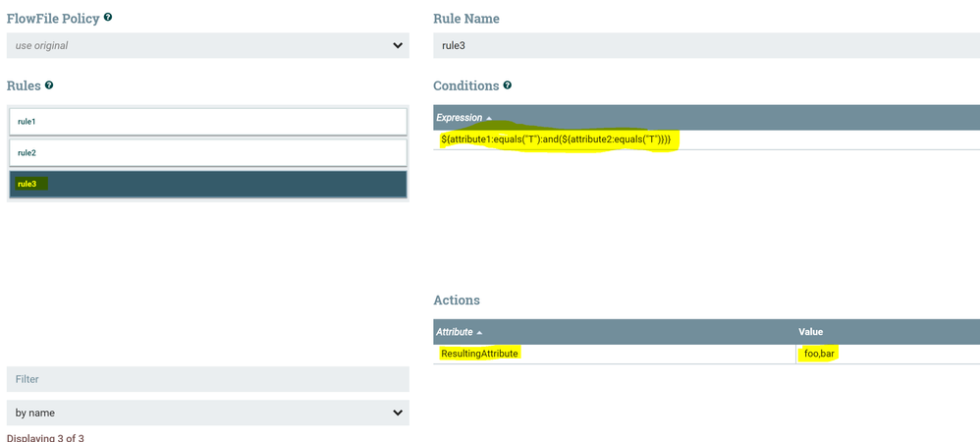980x442 pixels.
Task: Click the help icon beside Rules
Action: 49,85
